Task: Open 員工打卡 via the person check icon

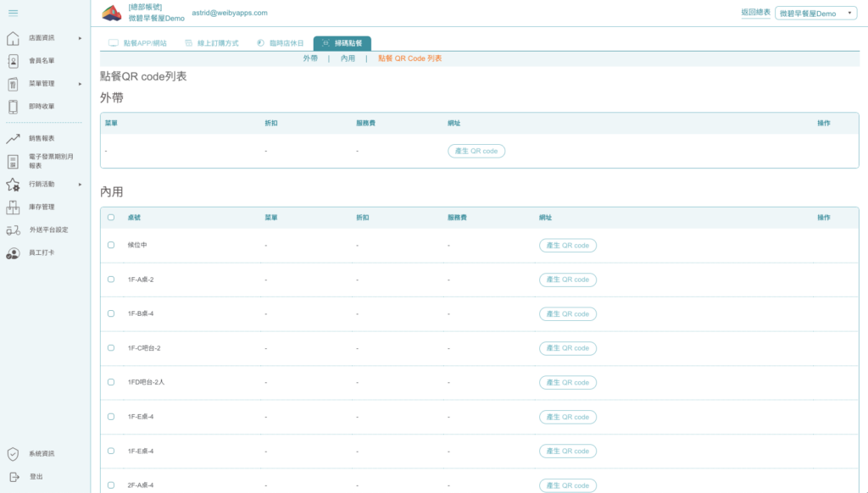Action: tap(13, 253)
